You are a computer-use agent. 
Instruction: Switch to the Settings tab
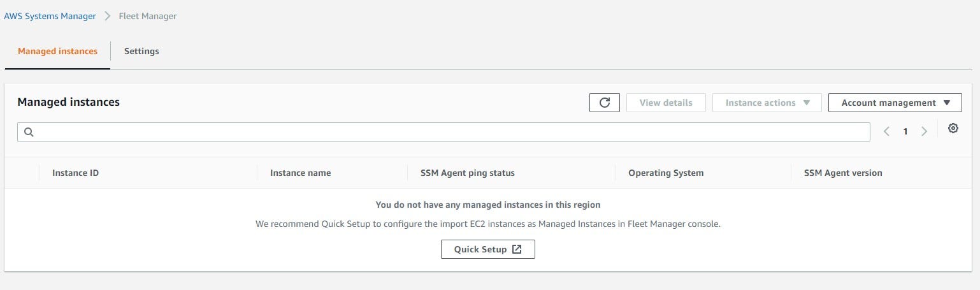pos(141,51)
